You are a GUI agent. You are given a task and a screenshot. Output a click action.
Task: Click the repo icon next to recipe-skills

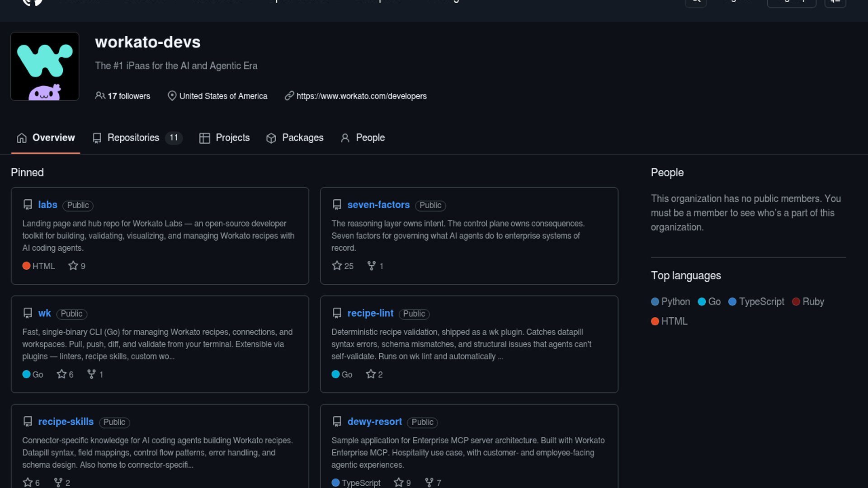(x=28, y=422)
